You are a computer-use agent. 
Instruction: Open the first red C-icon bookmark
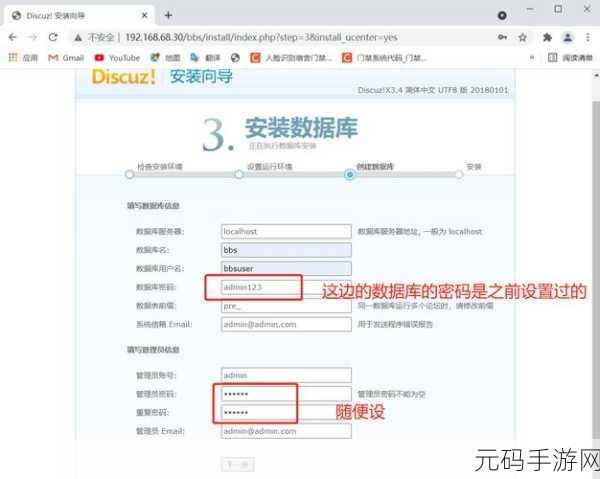pyautogui.click(x=291, y=58)
